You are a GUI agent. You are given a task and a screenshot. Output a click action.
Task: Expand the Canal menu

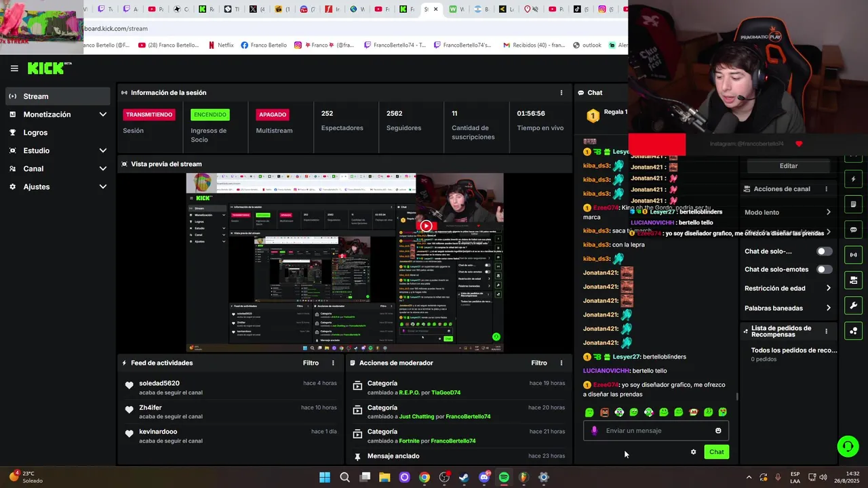pos(57,169)
